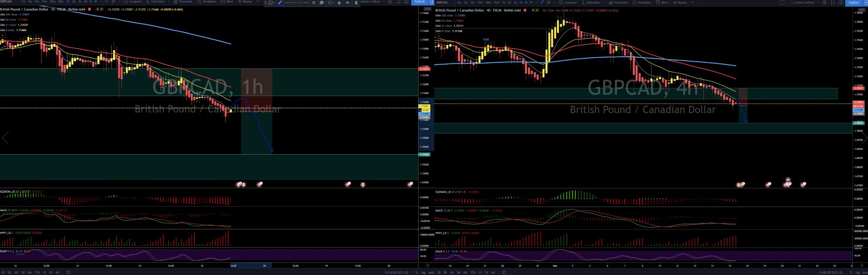Set right chart range to All
Viewport: 868px width, 275px height.
493,273
